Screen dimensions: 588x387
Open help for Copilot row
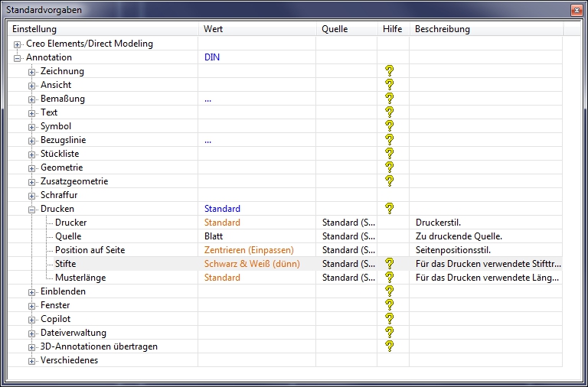coord(389,319)
